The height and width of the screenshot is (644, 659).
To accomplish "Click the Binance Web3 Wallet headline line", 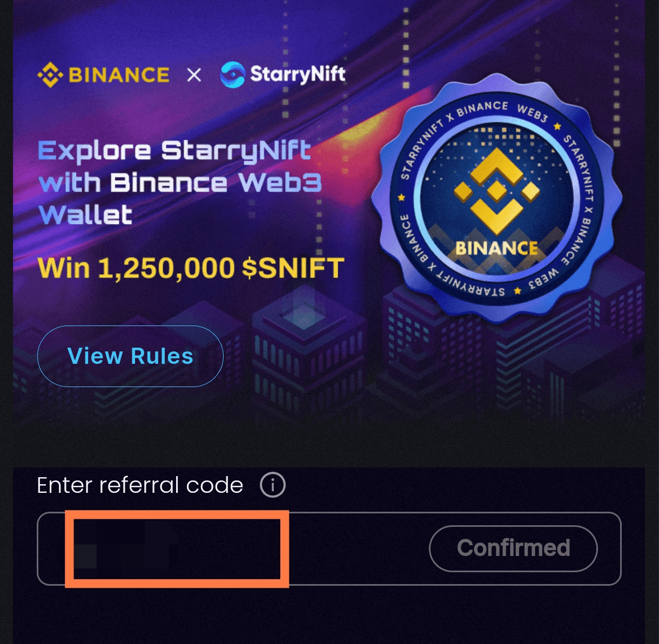I will tap(180, 183).
